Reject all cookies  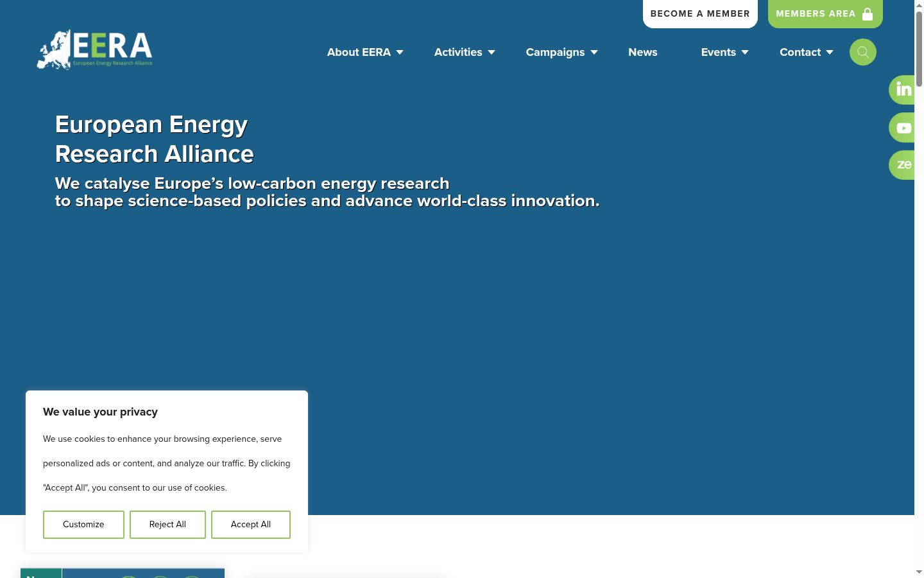point(167,525)
